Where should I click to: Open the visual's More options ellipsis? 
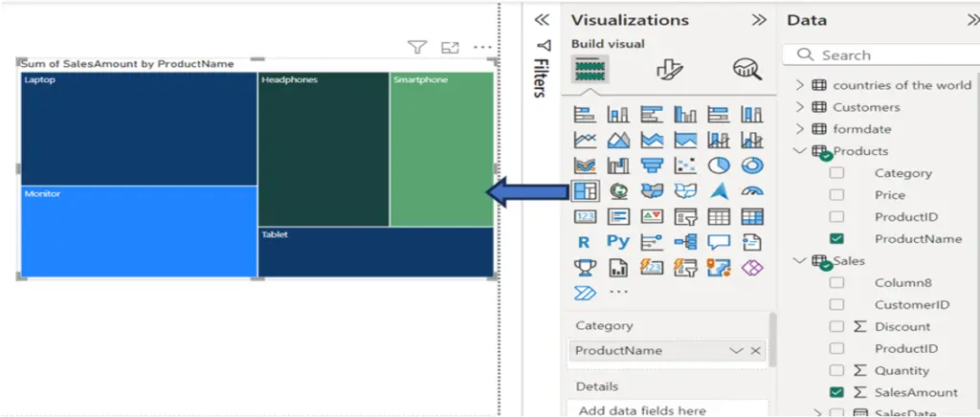(482, 48)
